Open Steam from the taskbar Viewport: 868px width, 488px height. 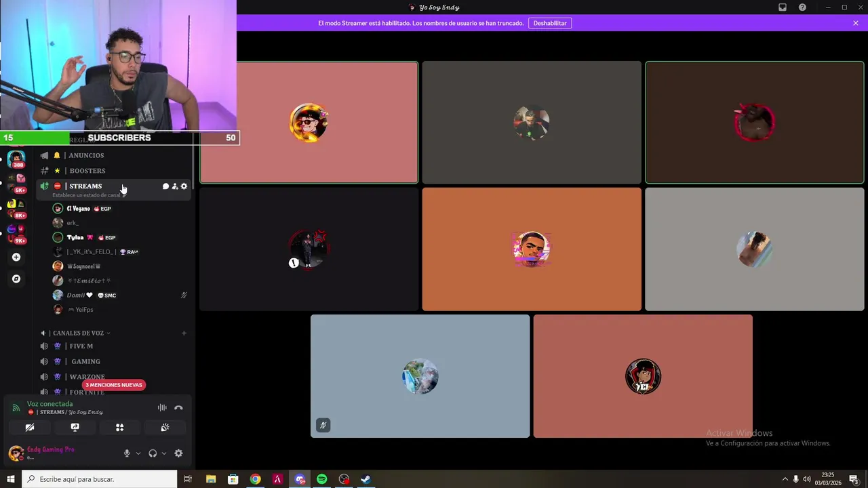pos(366,479)
